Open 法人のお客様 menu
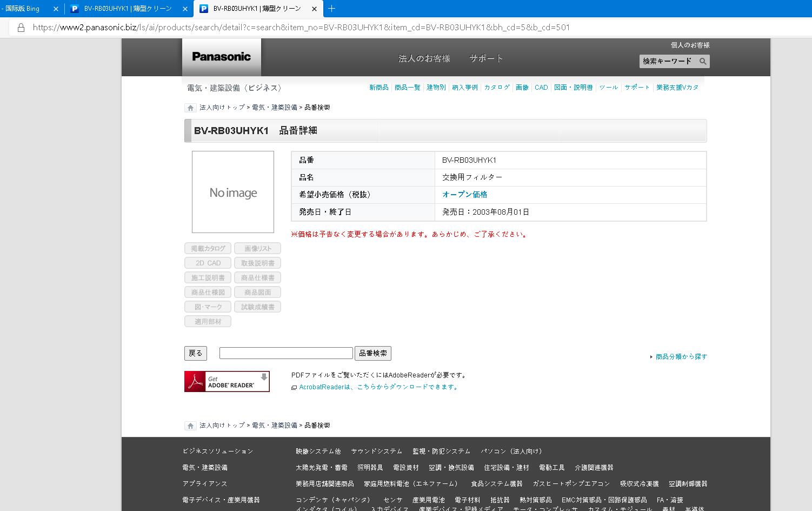812x511 pixels. tap(424, 58)
